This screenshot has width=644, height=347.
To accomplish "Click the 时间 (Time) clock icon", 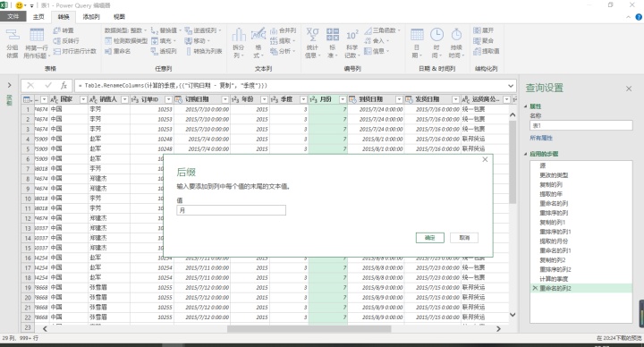I will [x=436, y=35].
